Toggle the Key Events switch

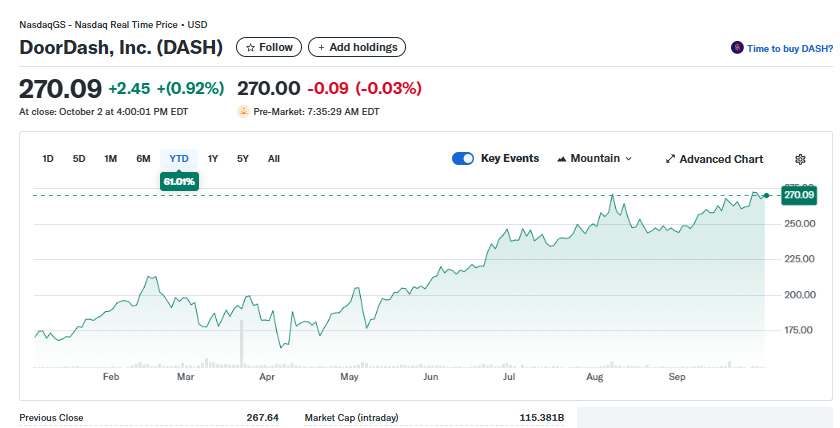[463, 158]
